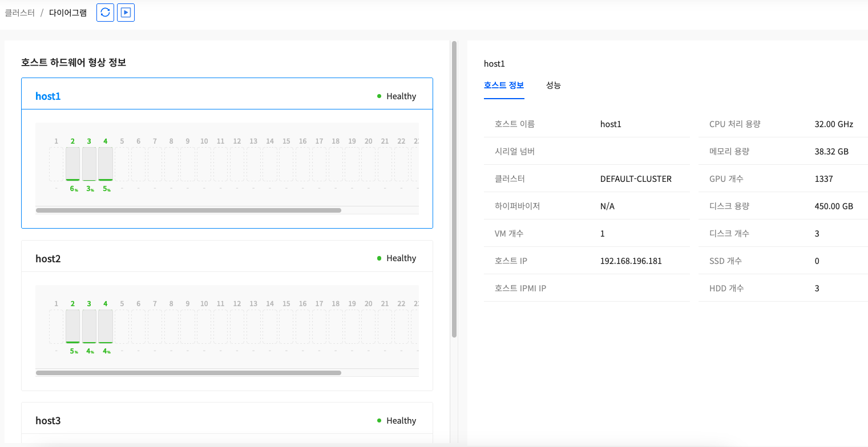Go to 클러스터 breadcrumb link
868x447 pixels.
click(19, 13)
